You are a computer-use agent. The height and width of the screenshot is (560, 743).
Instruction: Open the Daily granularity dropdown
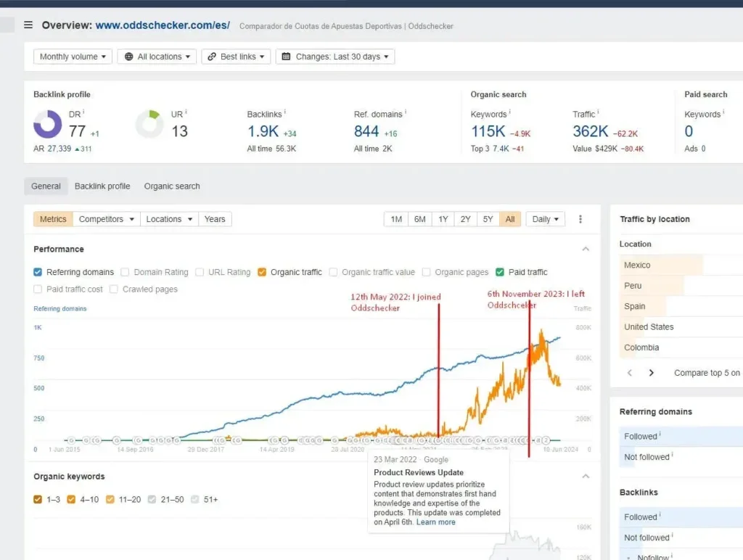click(546, 219)
